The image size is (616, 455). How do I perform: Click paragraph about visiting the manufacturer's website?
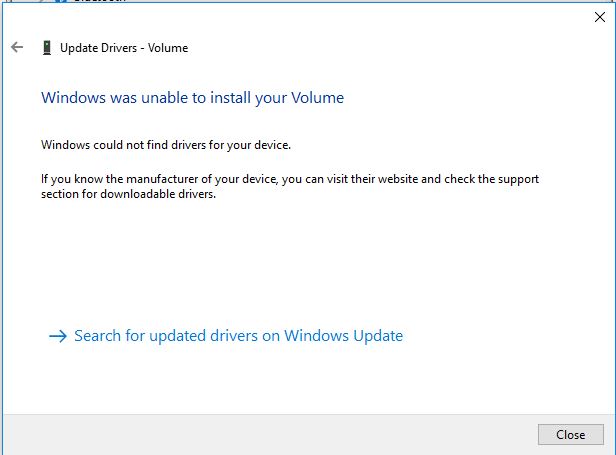click(290, 186)
